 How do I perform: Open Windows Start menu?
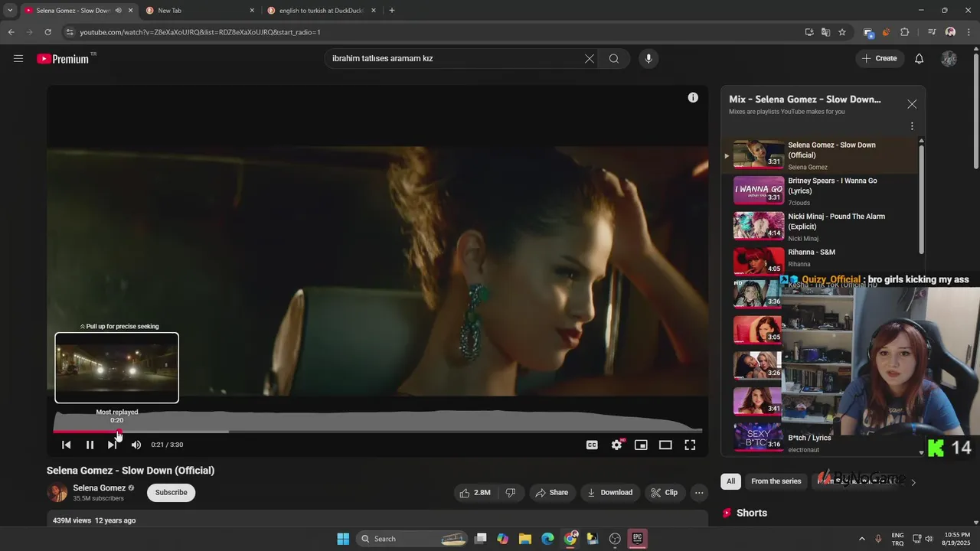[x=343, y=539]
